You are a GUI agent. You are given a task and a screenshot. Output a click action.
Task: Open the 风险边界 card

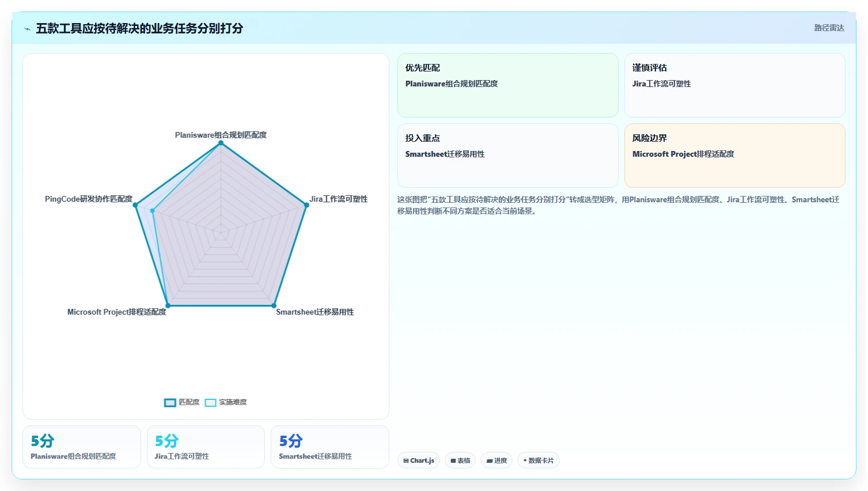click(734, 156)
